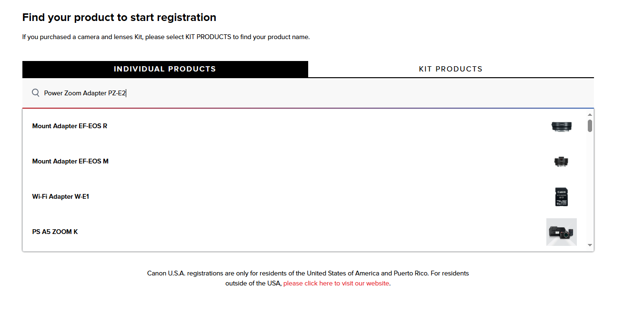Click the Mount Adapter EF-EOS M product image
This screenshot has height=315, width=644.
561,162
